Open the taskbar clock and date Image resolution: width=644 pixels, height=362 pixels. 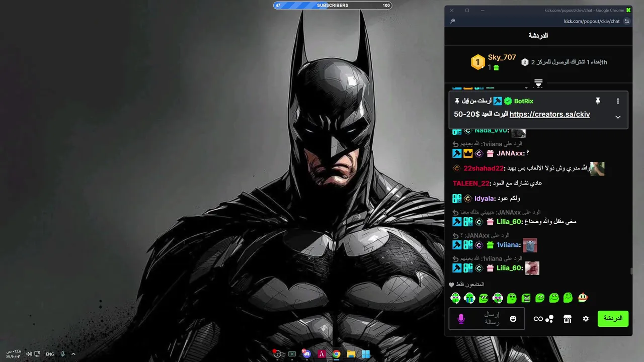pyautogui.click(x=14, y=354)
